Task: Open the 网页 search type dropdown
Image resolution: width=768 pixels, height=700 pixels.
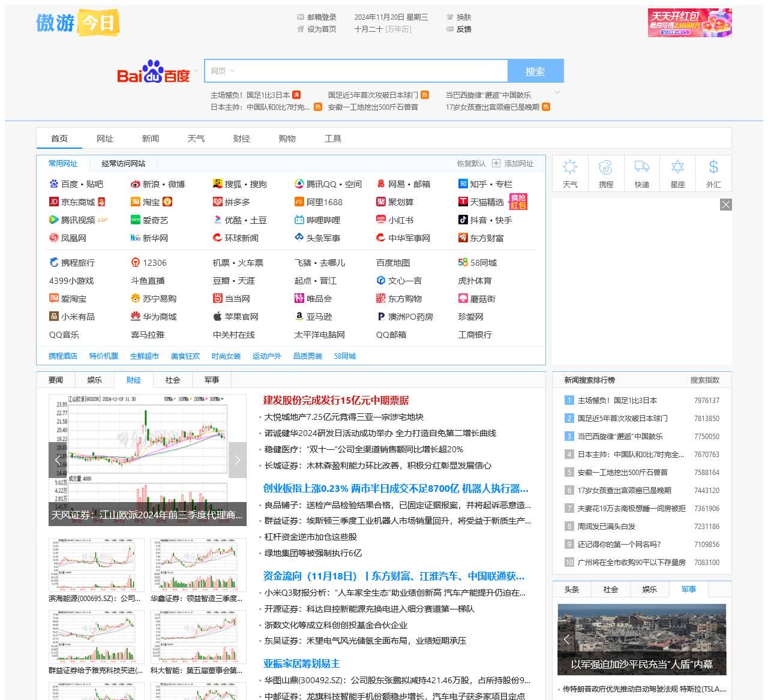Action: (223, 71)
